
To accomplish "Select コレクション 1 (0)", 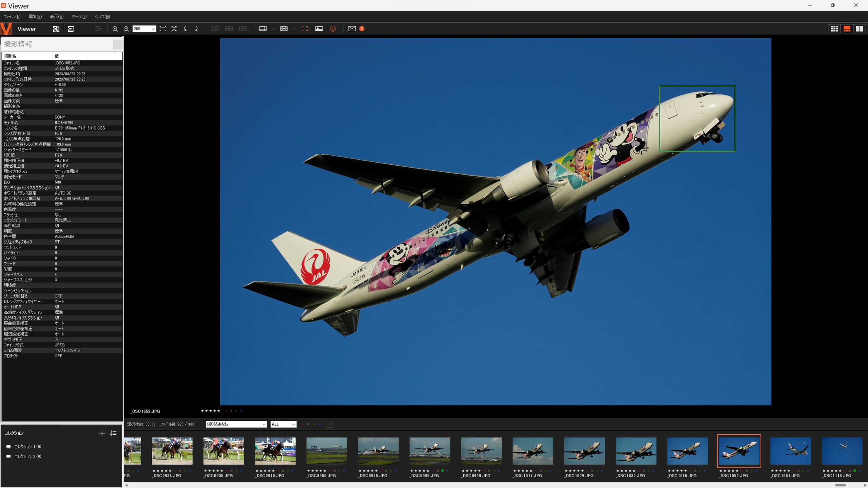I will pyautogui.click(x=28, y=447).
